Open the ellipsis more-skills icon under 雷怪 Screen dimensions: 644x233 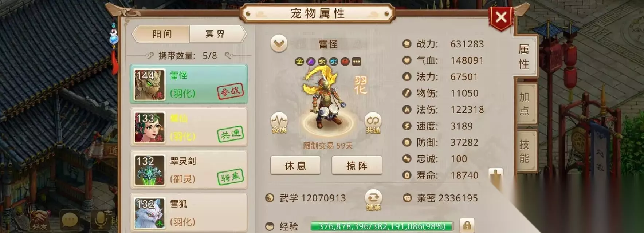(356, 62)
